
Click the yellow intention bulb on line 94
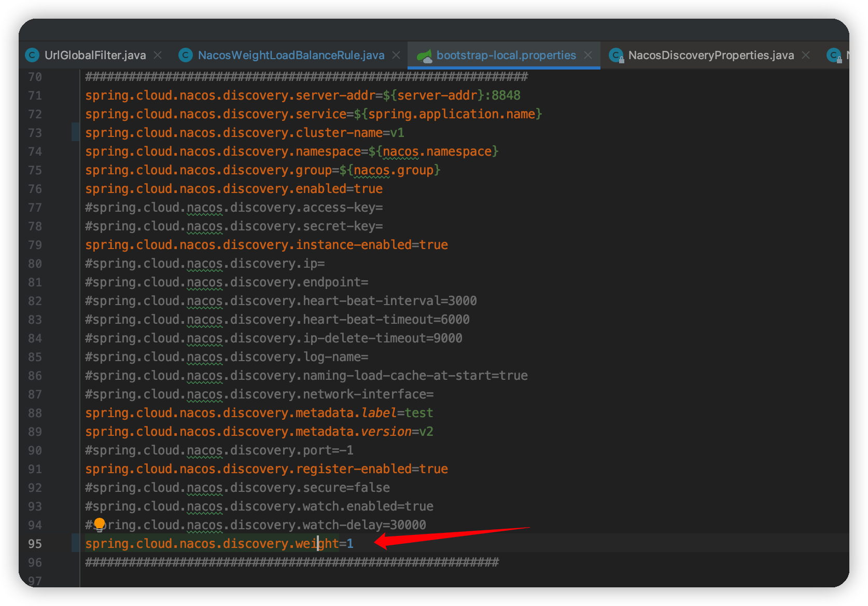point(100,525)
